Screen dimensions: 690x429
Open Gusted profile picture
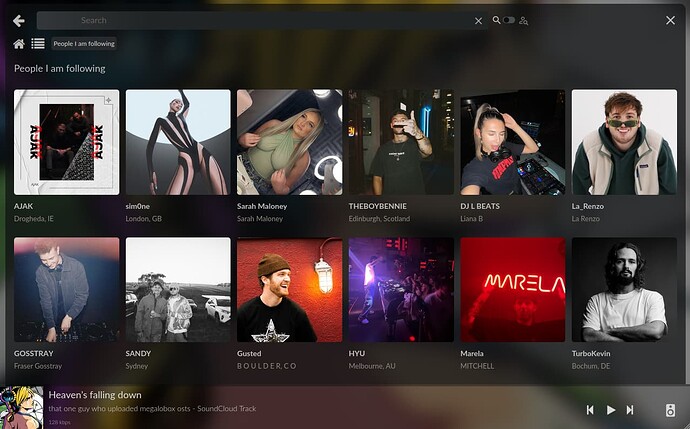tap(290, 290)
